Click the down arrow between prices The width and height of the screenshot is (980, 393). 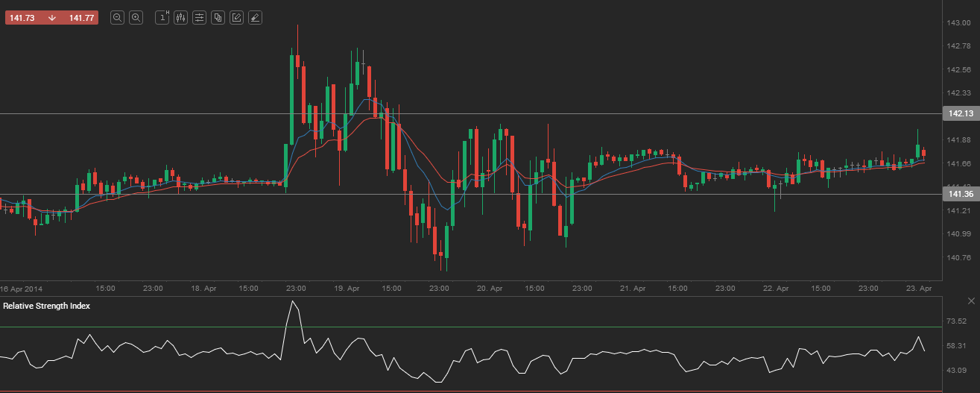click(x=52, y=18)
